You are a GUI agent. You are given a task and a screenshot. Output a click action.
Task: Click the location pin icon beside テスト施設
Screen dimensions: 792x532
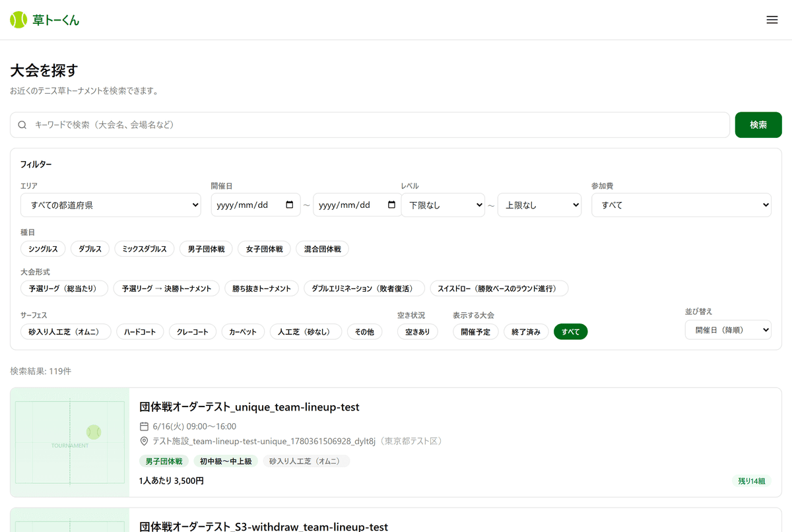[x=144, y=441]
